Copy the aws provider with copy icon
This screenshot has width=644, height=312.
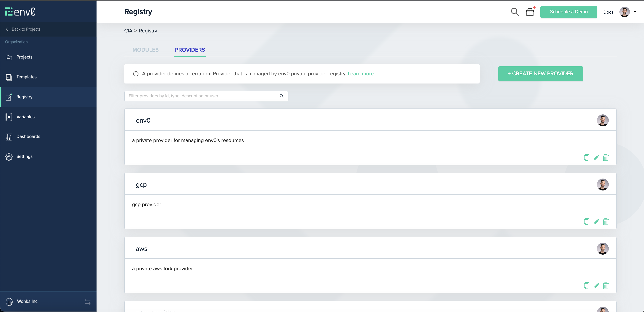pyautogui.click(x=586, y=286)
